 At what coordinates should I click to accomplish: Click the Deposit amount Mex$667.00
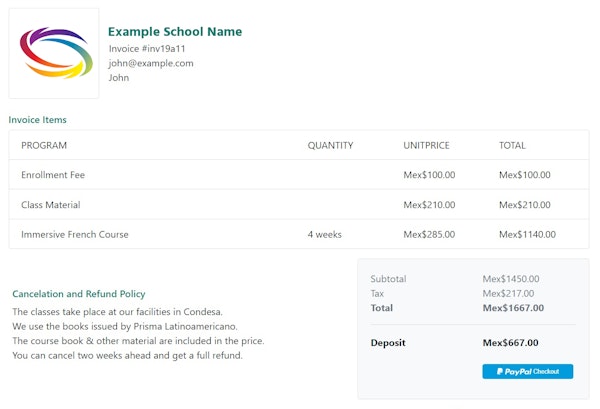[510, 342]
